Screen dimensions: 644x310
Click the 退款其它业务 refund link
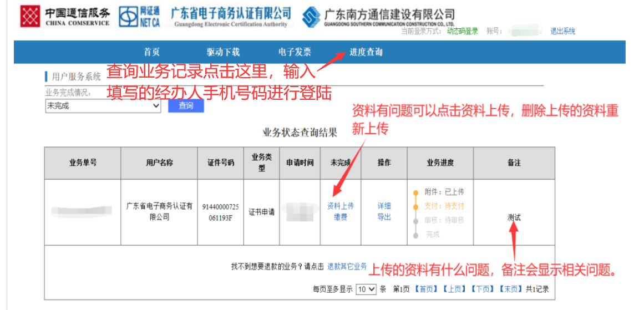tap(347, 266)
